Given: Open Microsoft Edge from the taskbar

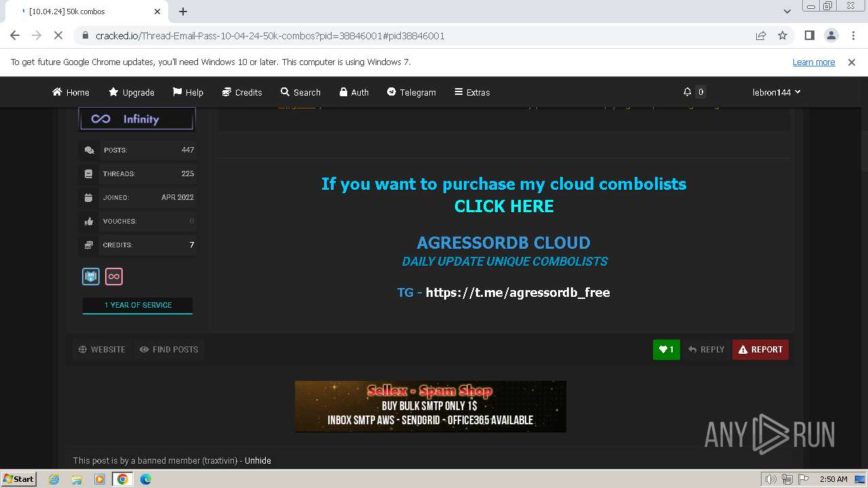Looking at the screenshot, I should (146, 479).
